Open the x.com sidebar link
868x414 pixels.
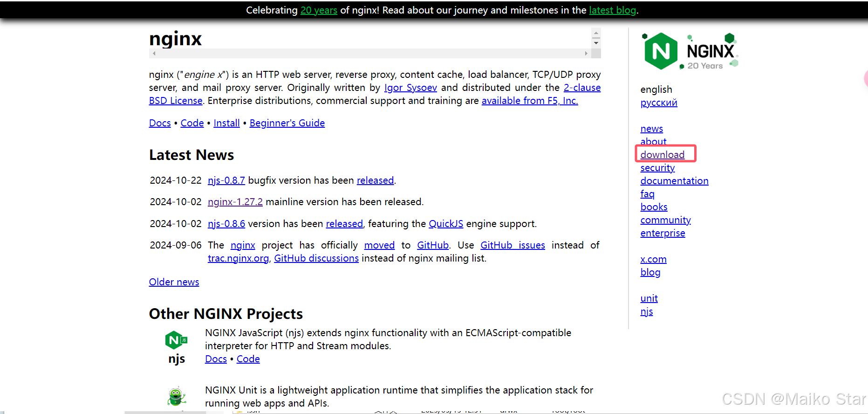tap(653, 259)
